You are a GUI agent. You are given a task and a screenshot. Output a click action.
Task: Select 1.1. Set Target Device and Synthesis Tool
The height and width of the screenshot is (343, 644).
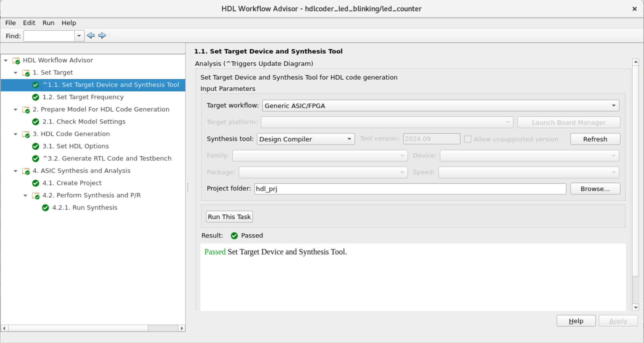tap(111, 85)
